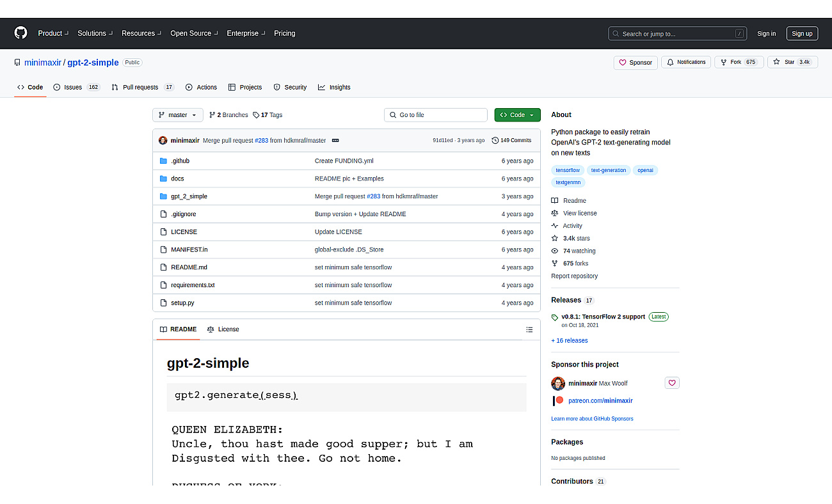The height and width of the screenshot is (504, 832).
Task: Open the Readme link in About
Action: (x=569, y=201)
